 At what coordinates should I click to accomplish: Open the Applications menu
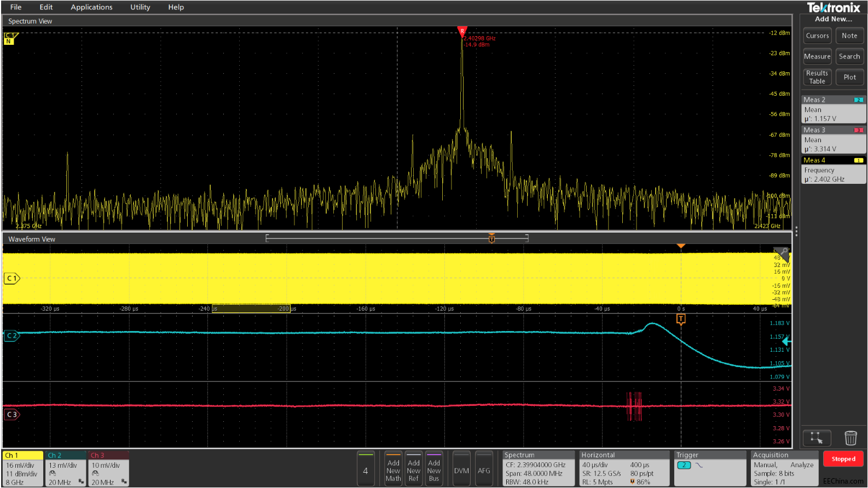coord(91,7)
